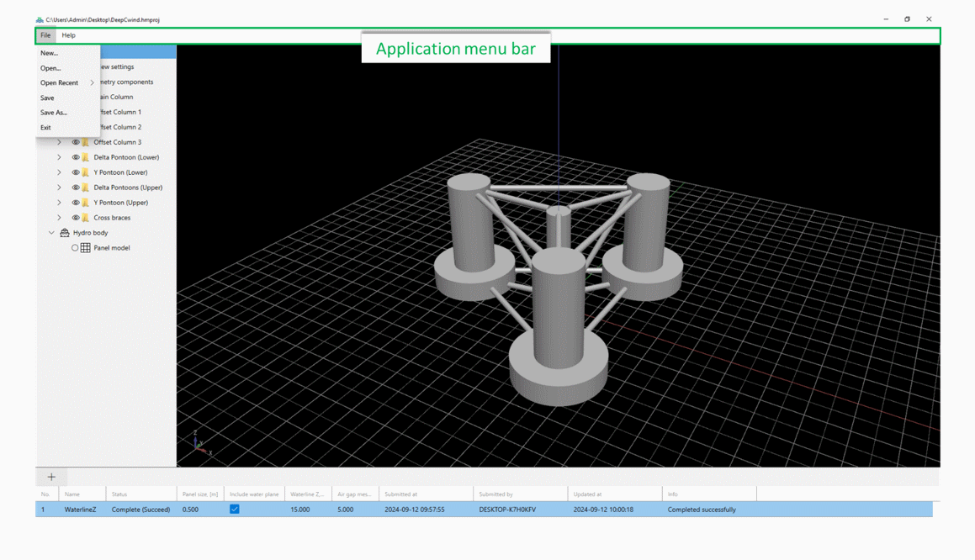Viewport: 975px width, 560px height.
Task: Expand the Cross braces node
Action: [x=59, y=218]
